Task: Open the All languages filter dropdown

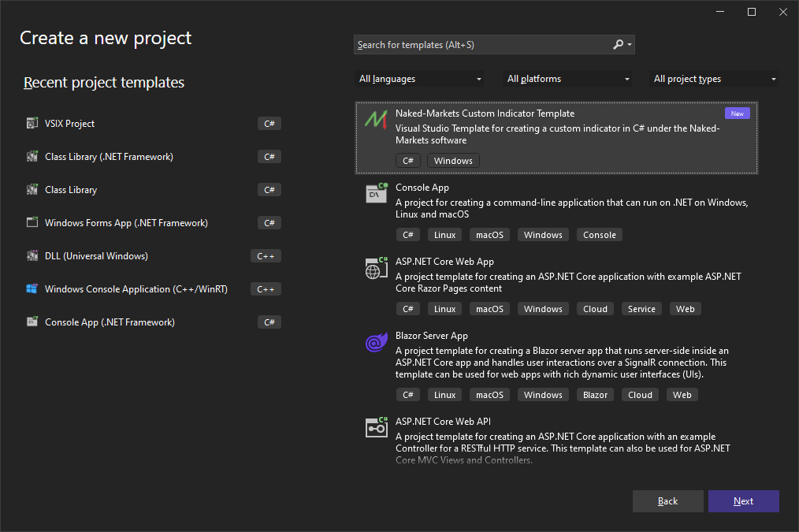Action: pyautogui.click(x=419, y=79)
